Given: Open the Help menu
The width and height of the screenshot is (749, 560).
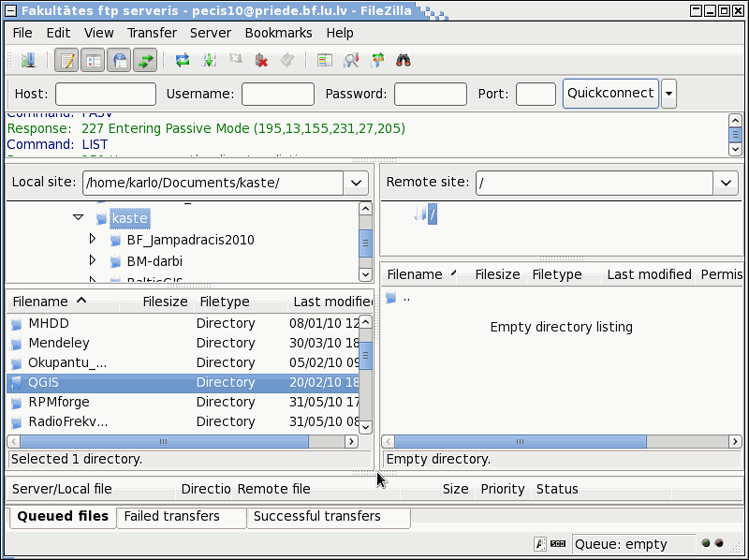Looking at the screenshot, I should (x=340, y=33).
